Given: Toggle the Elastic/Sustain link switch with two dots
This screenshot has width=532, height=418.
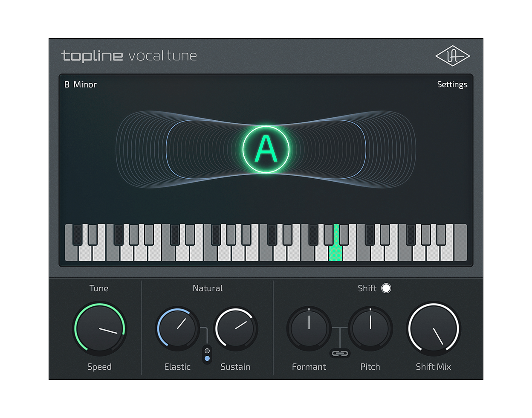Looking at the screenshot, I should (x=207, y=354).
